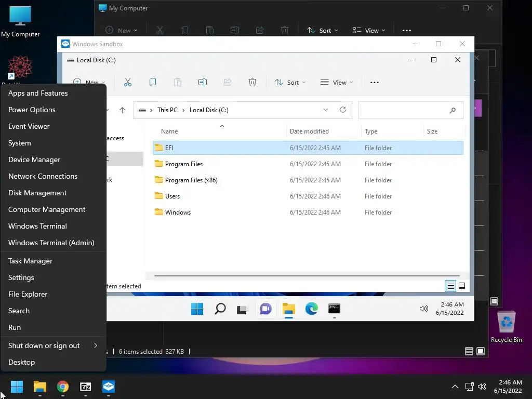The image size is (532, 399).
Task: Click This PC in breadcrumb path
Action: tap(167, 110)
